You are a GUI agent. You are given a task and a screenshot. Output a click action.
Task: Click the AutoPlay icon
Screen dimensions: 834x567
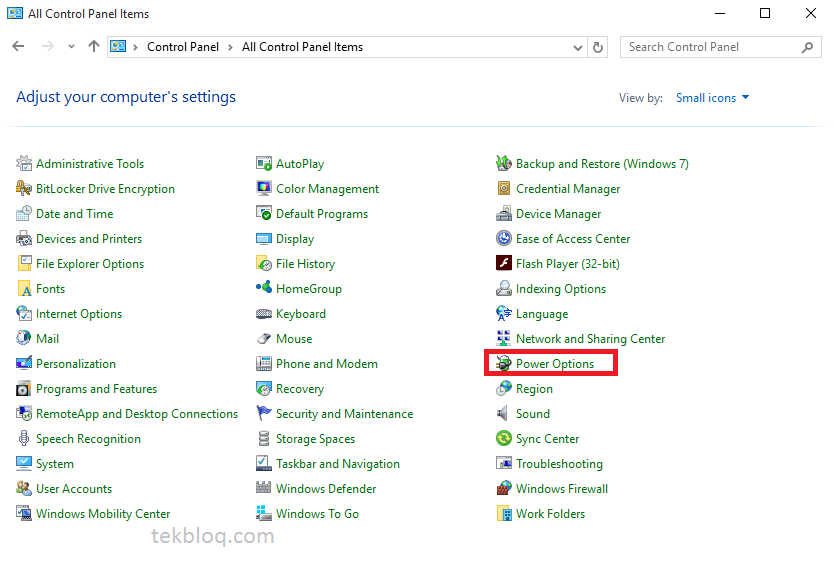[264, 163]
